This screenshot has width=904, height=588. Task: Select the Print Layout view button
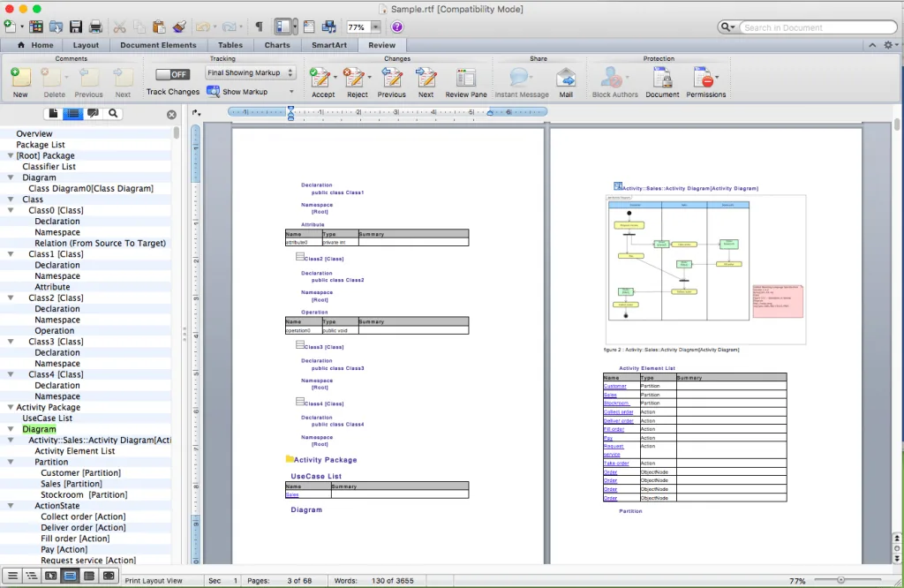pyautogui.click(x=70, y=576)
